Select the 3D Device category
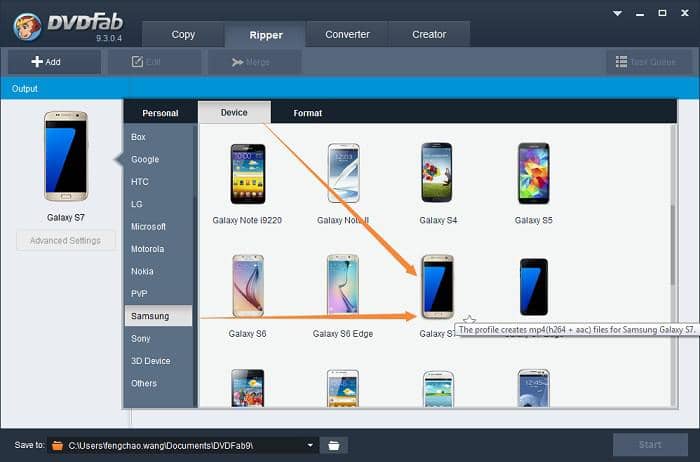Viewport: 700px width, 462px height. pos(158,361)
